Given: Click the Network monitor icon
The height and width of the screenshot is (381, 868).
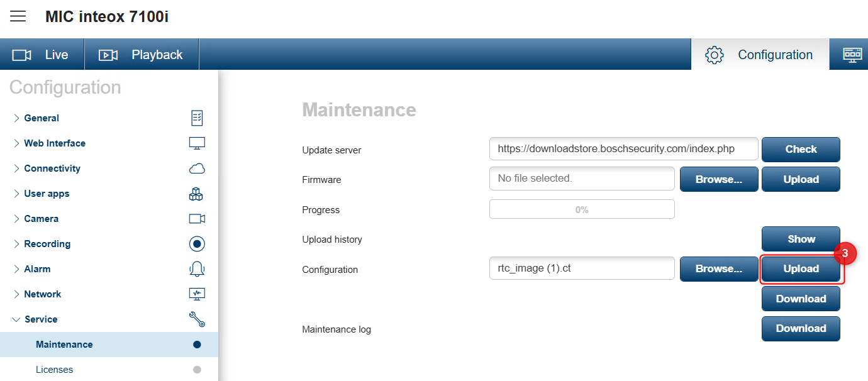Looking at the screenshot, I should point(197,294).
